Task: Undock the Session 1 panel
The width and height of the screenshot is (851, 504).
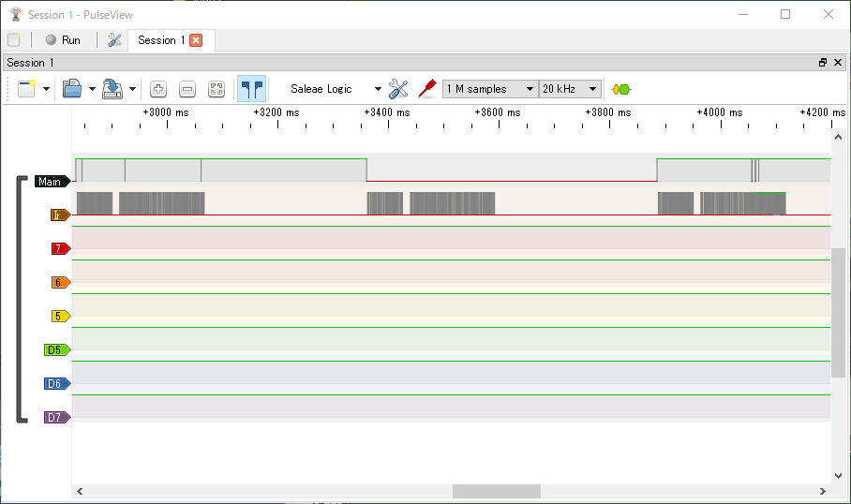Action: point(823,63)
